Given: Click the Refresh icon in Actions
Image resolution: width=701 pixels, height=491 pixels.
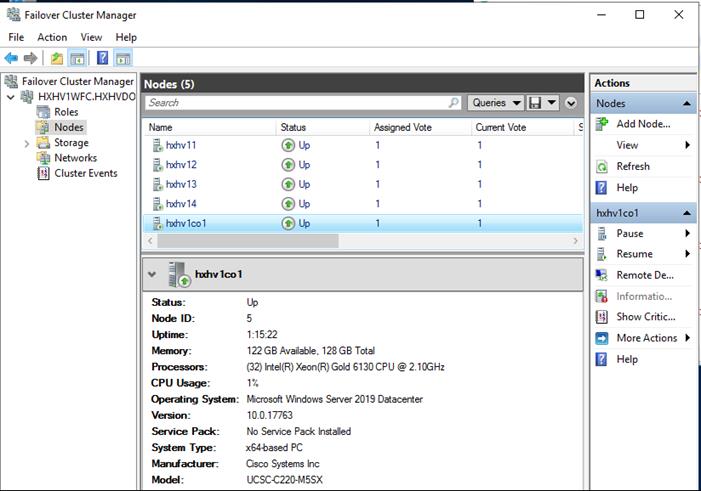Looking at the screenshot, I should (x=602, y=167).
